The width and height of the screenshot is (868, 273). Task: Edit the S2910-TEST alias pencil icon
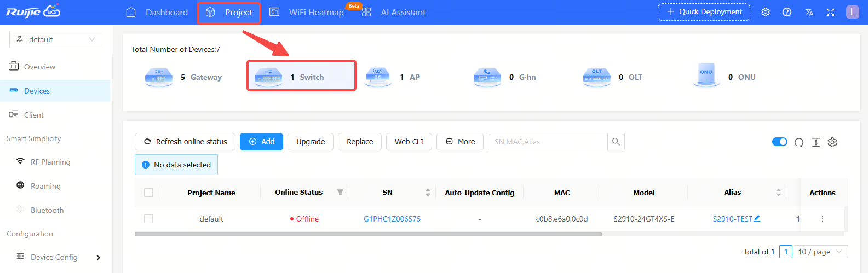pyautogui.click(x=757, y=218)
